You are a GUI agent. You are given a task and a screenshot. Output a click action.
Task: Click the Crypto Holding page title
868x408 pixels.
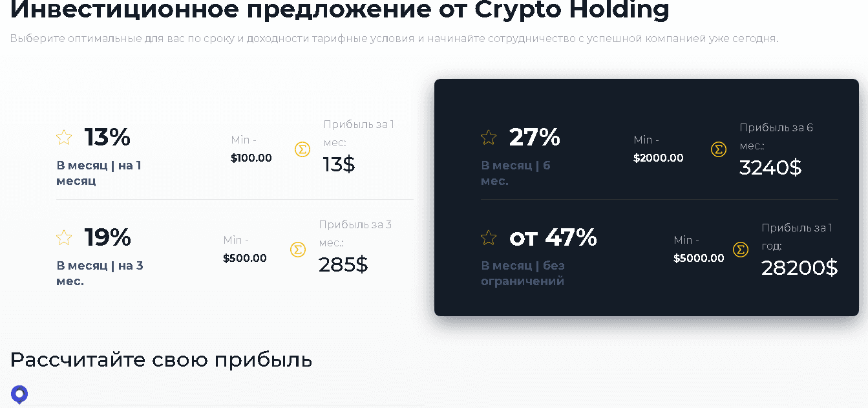click(x=336, y=10)
